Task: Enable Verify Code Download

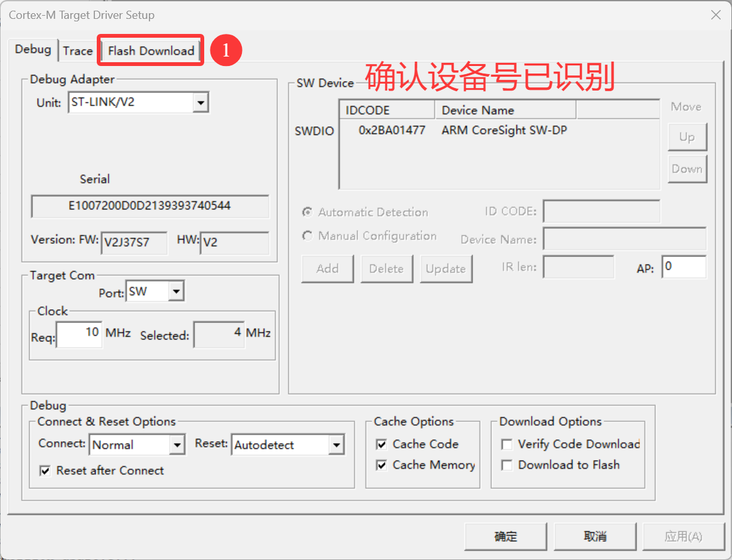Action: pyautogui.click(x=506, y=444)
